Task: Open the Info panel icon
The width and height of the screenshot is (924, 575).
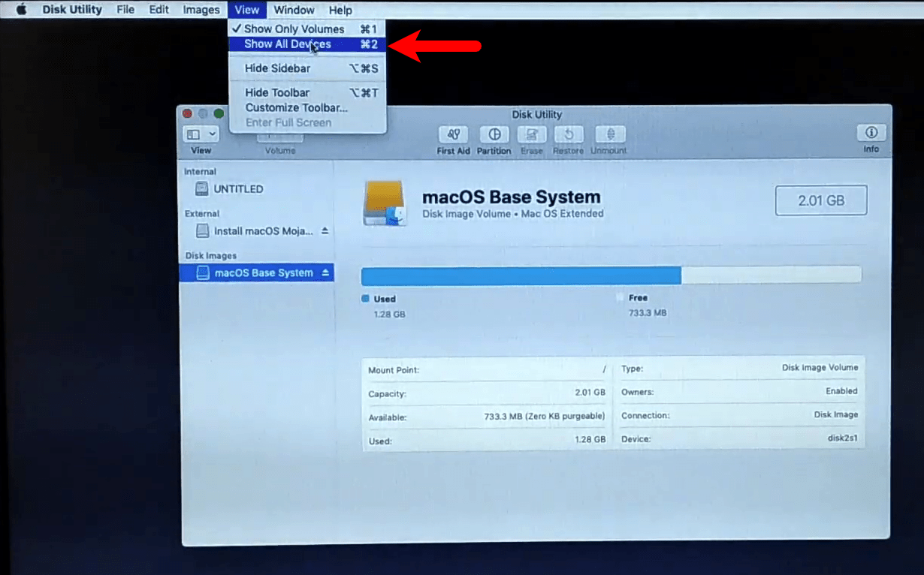Action: [x=871, y=133]
